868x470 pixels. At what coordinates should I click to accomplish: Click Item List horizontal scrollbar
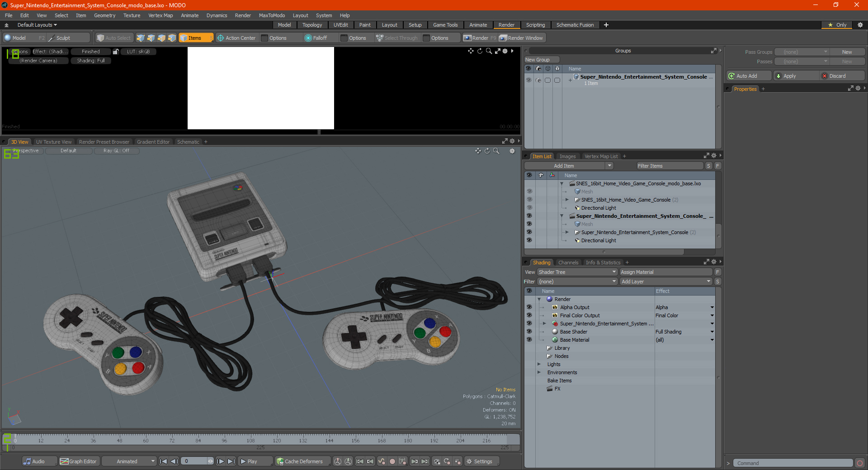click(604, 252)
